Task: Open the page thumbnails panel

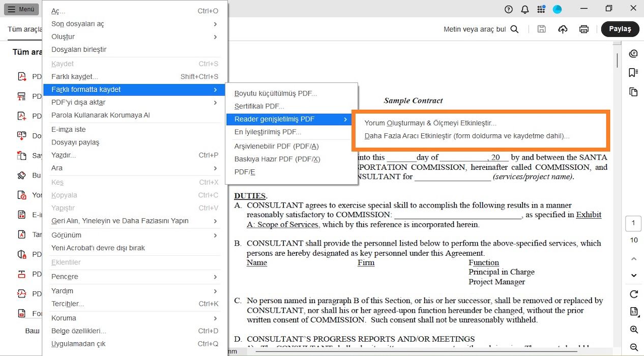Action: (633, 92)
